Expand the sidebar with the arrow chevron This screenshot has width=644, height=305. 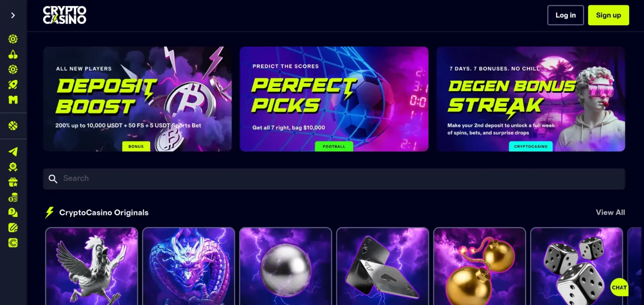point(13,15)
